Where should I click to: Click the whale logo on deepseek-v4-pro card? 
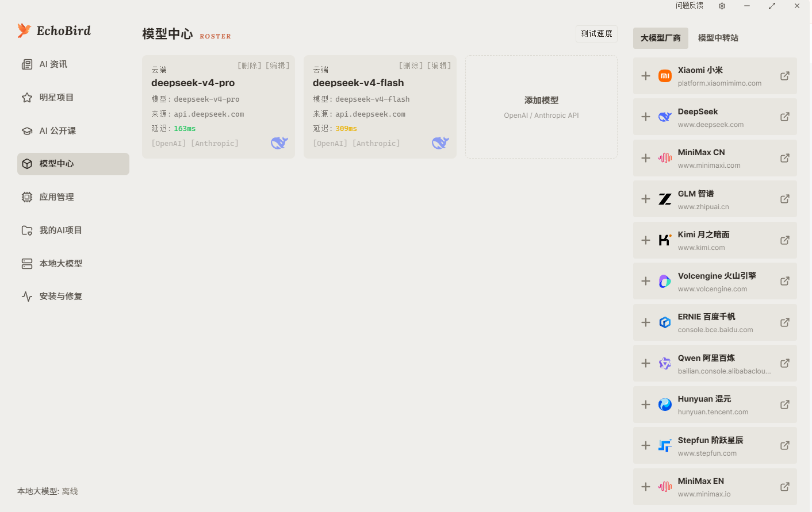click(279, 143)
